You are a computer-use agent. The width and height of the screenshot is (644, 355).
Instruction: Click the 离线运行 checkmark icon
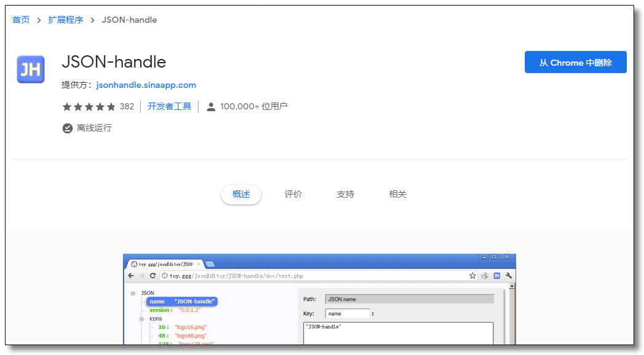(68, 128)
